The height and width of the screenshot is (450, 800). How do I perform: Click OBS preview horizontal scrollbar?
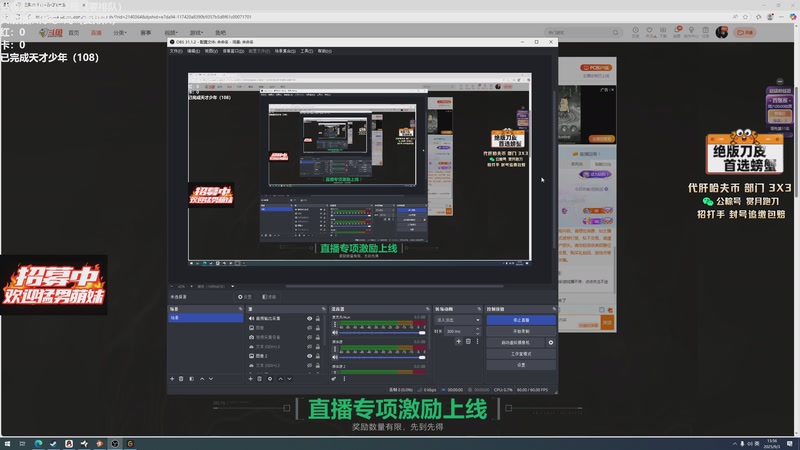(394, 286)
